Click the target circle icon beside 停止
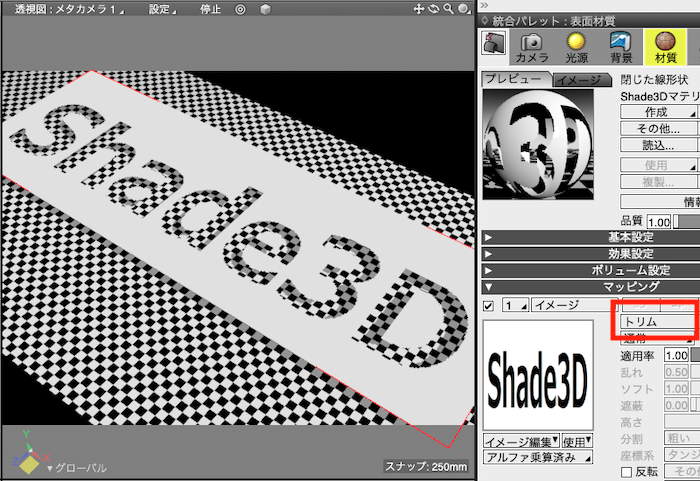700x481 pixels. click(x=240, y=9)
